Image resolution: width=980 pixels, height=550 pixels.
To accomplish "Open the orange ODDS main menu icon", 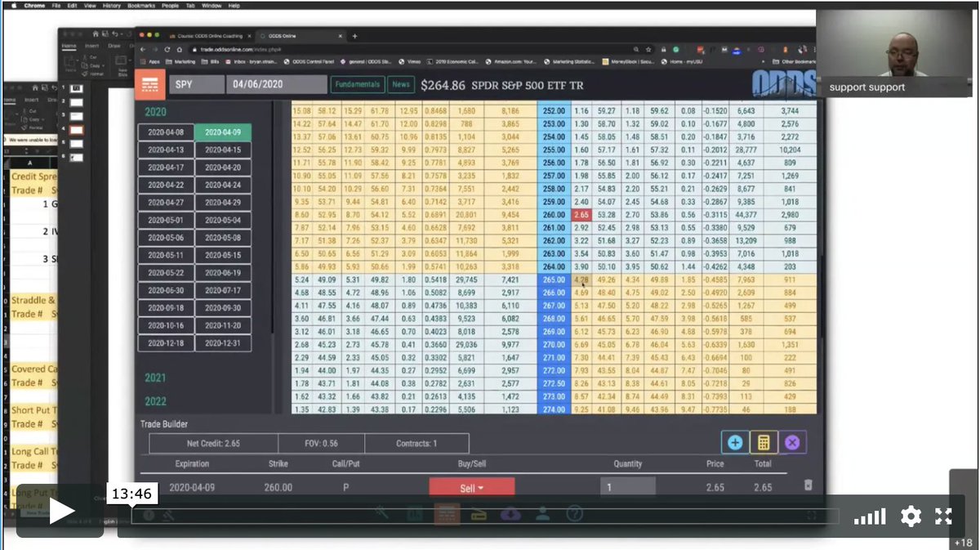I will point(149,84).
